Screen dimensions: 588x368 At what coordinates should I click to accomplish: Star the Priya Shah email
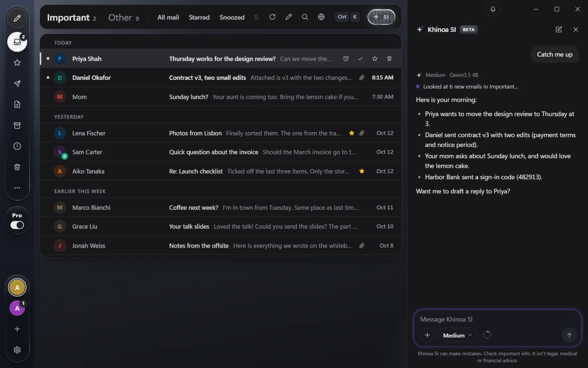tap(374, 59)
